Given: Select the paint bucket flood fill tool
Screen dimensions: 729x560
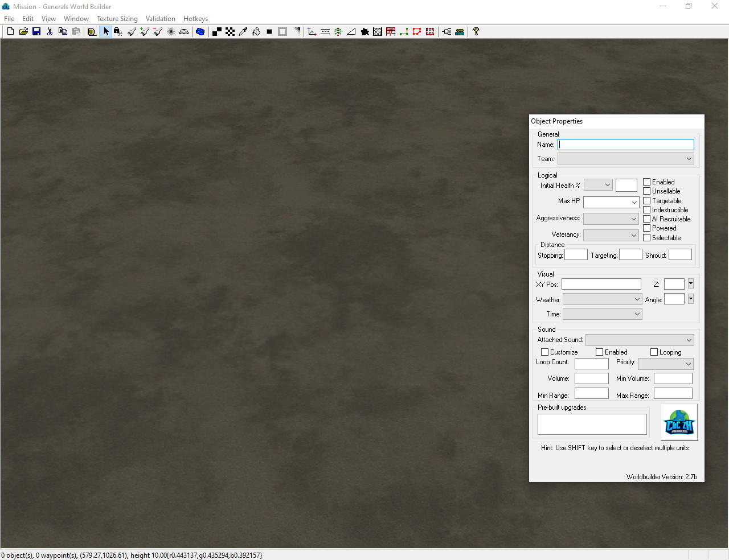Looking at the screenshot, I should point(256,32).
